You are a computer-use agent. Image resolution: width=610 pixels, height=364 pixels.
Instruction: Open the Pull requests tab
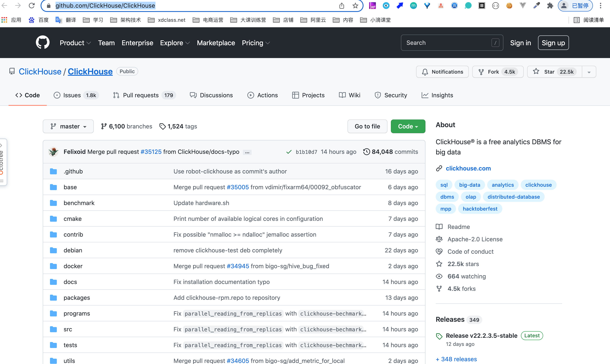(144, 95)
